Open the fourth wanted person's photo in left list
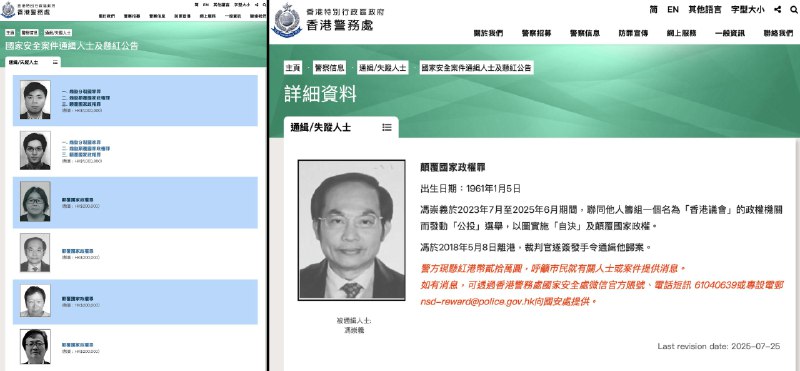This screenshot has height=371, width=800. [35, 253]
